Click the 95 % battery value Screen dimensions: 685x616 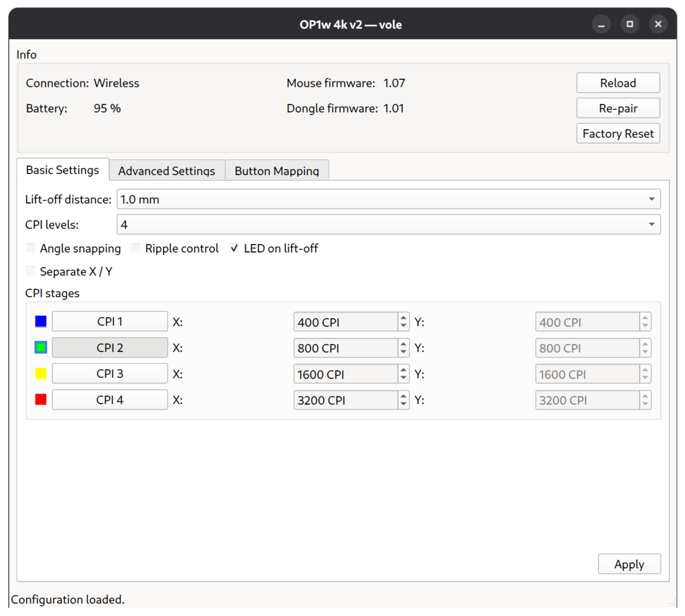coord(107,108)
